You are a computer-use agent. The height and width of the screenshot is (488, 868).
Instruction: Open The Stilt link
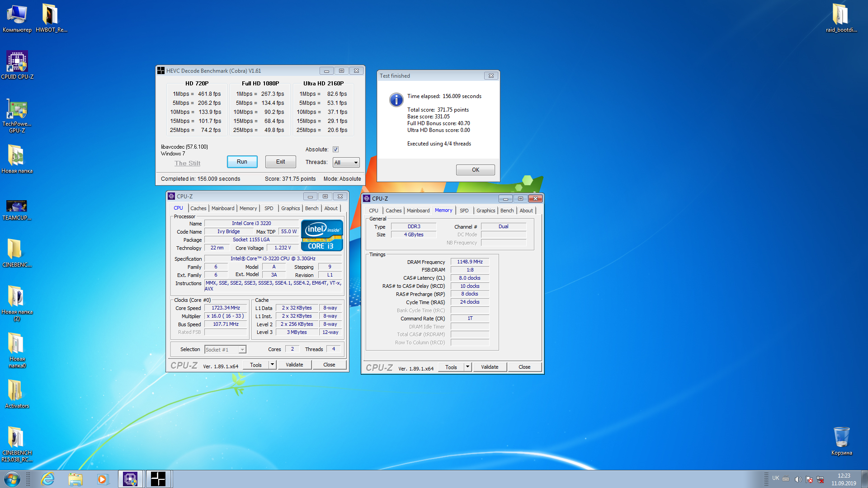187,163
